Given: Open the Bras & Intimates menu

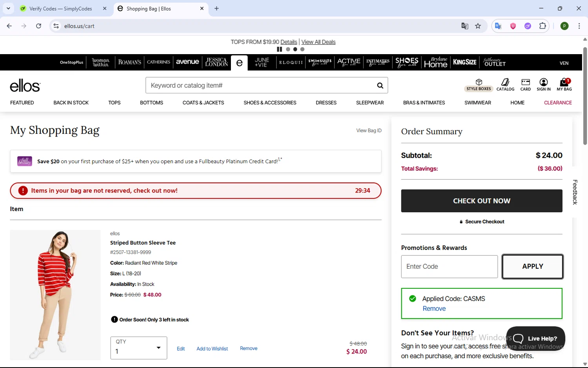Looking at the screenshot, I should pyautogui.click(x=424, y=103).
